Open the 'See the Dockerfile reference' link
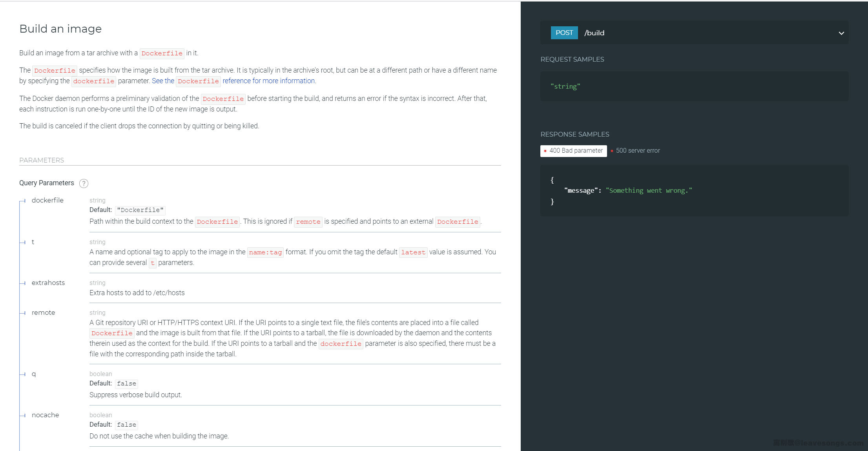Viewport: 868px width, 451px height. coord(163,81)
